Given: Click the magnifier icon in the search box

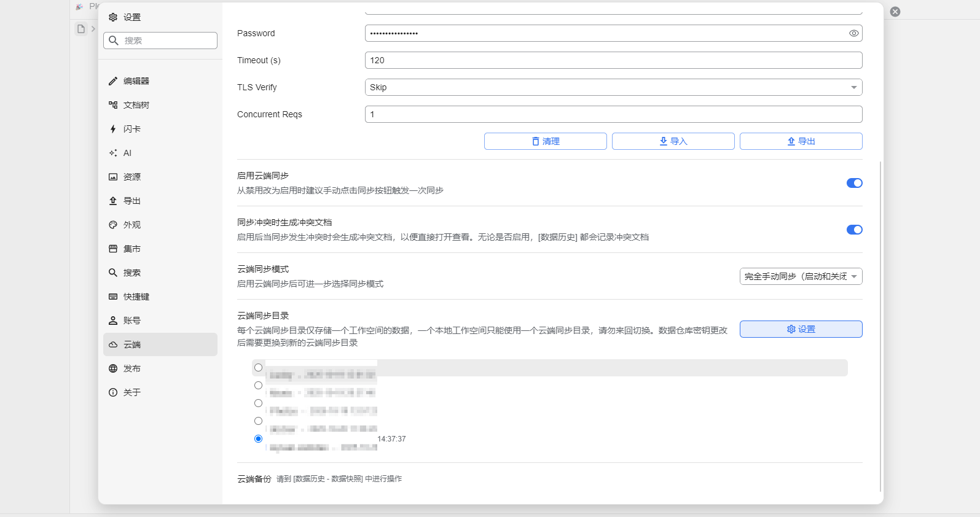Looking at the screenshot, I should [114, 41].
